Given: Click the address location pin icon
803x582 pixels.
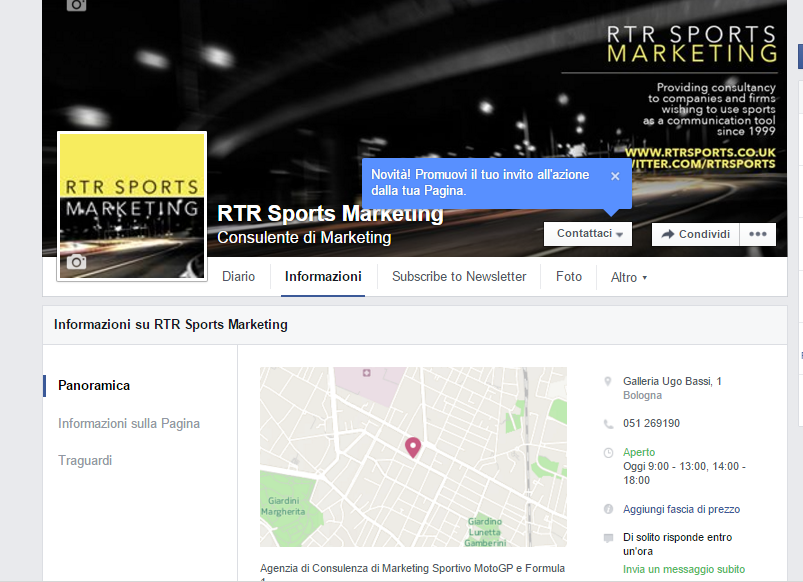Looking at the screenshot, I should pyautogui.click(x=608, y=382).
